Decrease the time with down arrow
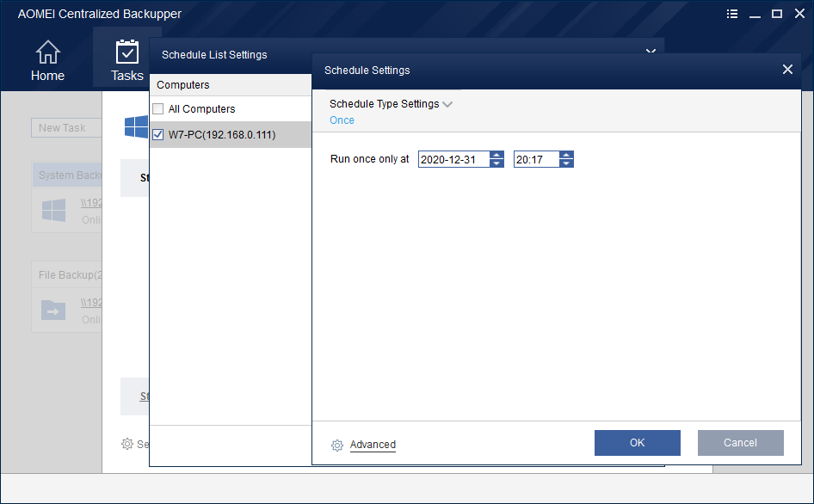 [566, 163]
